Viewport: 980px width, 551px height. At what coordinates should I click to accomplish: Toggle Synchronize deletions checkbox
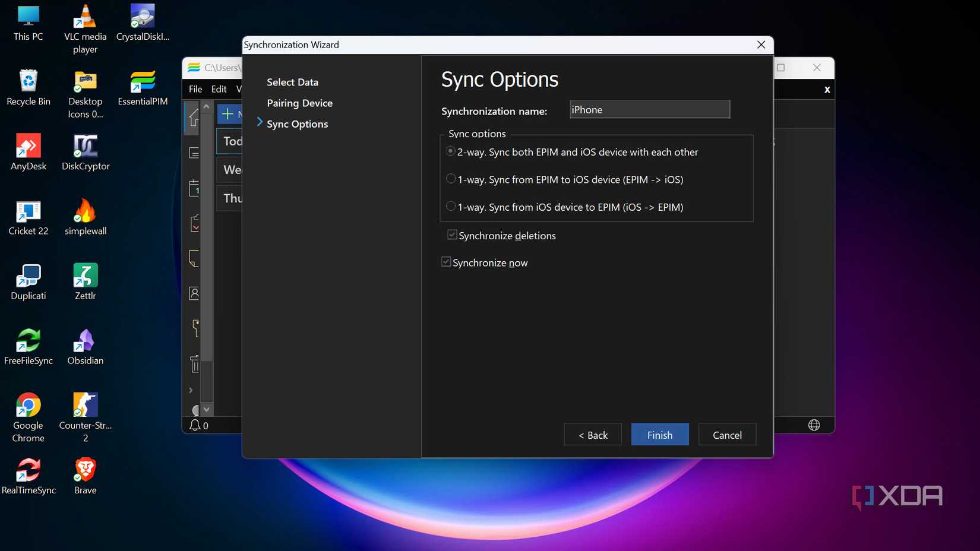click(x=452, y=235)
